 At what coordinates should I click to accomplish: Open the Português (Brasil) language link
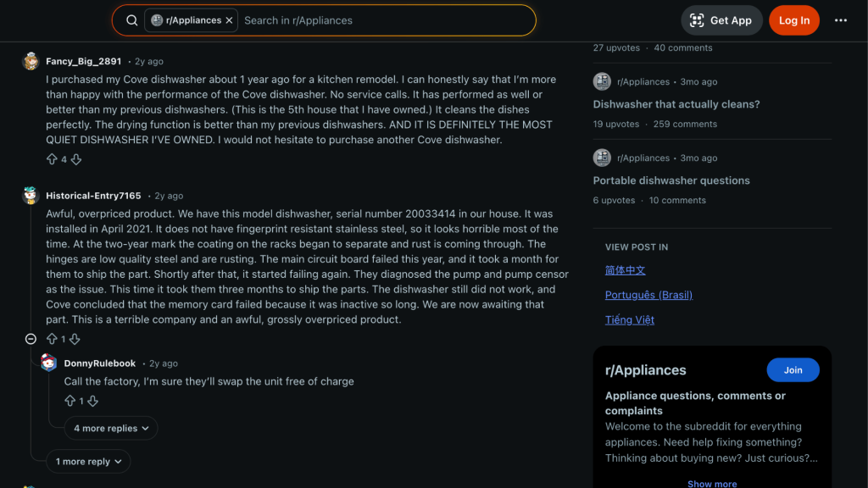[648, 294]
